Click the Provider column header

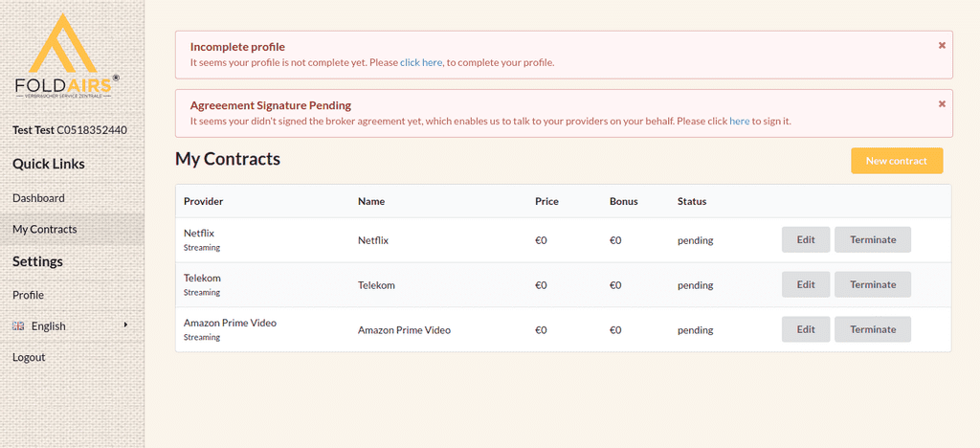(203, 202)
